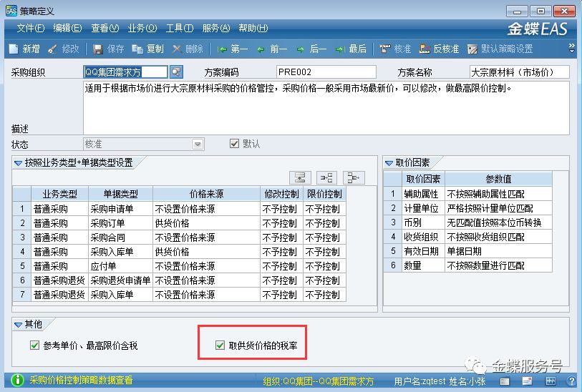The width and height of the screenshot is (582, 392).
Task: Click the 保存 (Save) toolbar button
Action: [x=109, y=49]
